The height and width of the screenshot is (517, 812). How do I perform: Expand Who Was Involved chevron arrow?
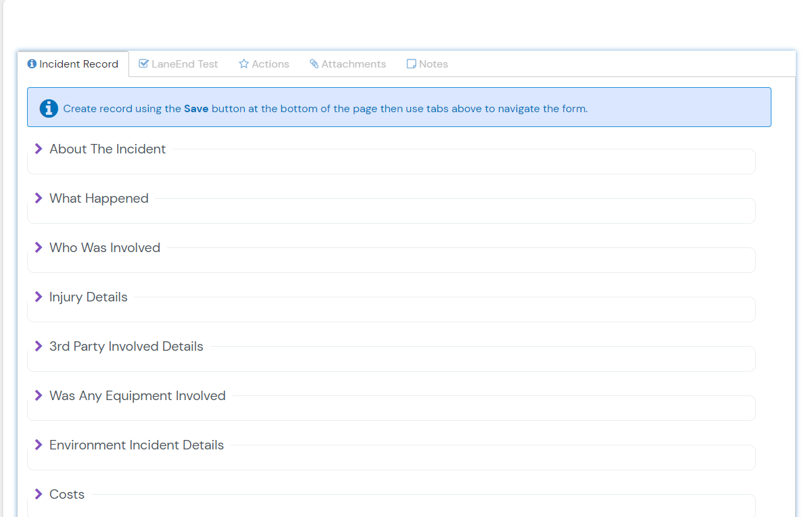coord(39,247)
